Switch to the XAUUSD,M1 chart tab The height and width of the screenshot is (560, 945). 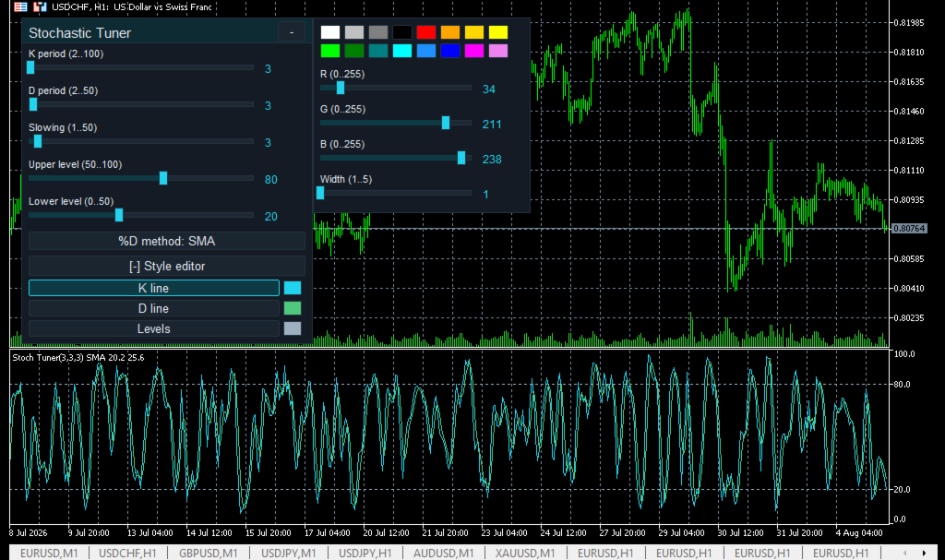click(x=525, y=553)
